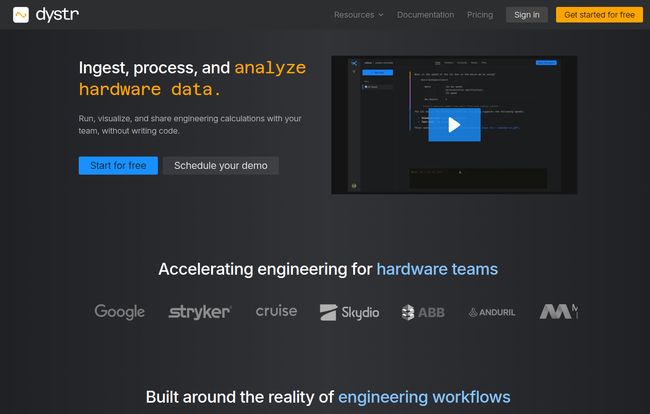The height and width of the screenshot is (414, 650).
Task: Select Schedule your demo button
Action: [x=221, y=165]
